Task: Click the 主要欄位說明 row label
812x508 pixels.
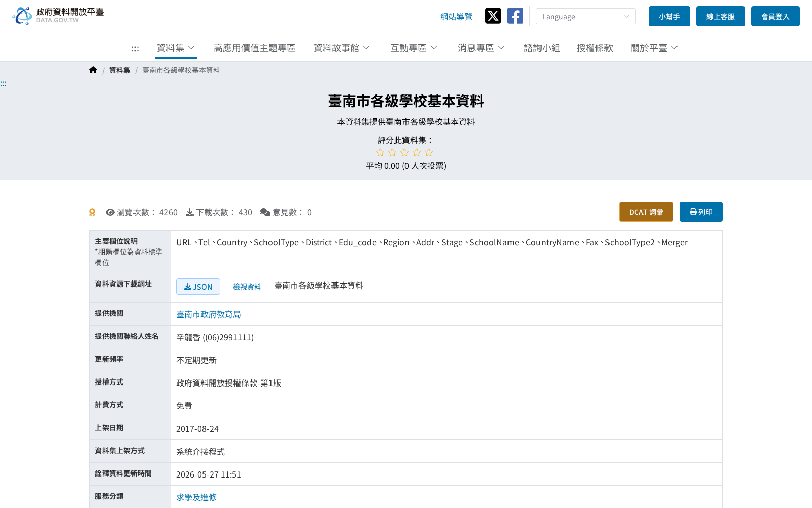Action: coord(116,241)
